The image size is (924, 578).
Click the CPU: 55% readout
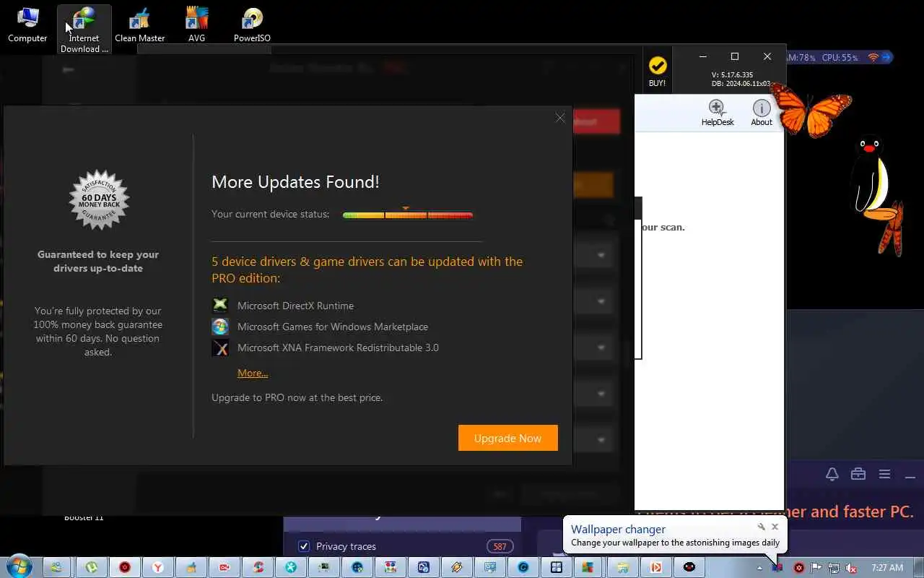[x=840, y=57]
